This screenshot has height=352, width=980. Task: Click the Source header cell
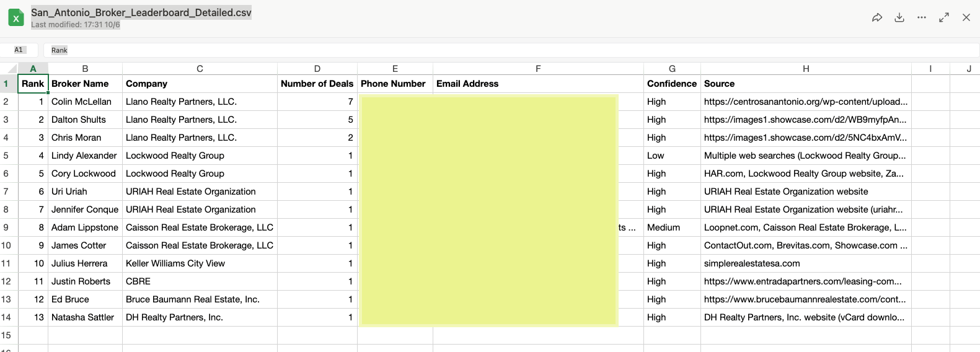point(806,84)
